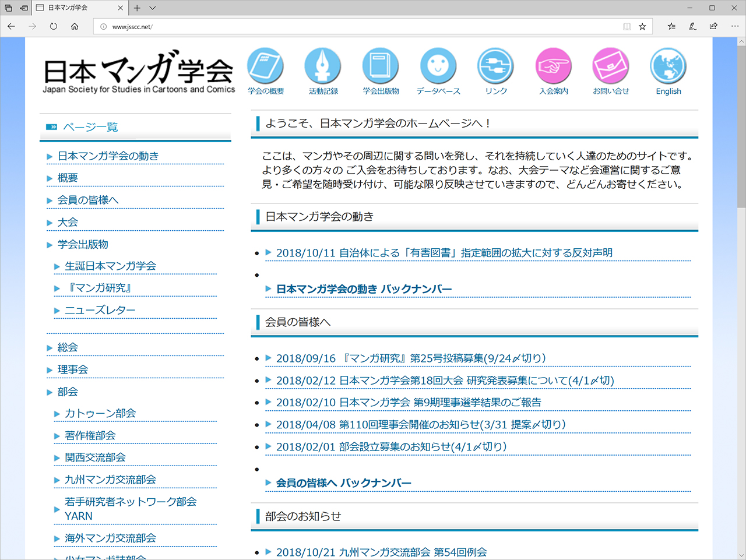Click ページ一覧 sidebar heading
Screen dimensions: 746x560
(x=90, y=126)
